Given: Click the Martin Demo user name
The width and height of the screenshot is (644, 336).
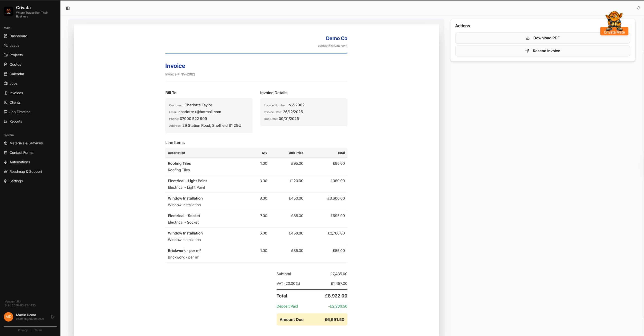Looking at the screenshot, I should coord(26,315).
